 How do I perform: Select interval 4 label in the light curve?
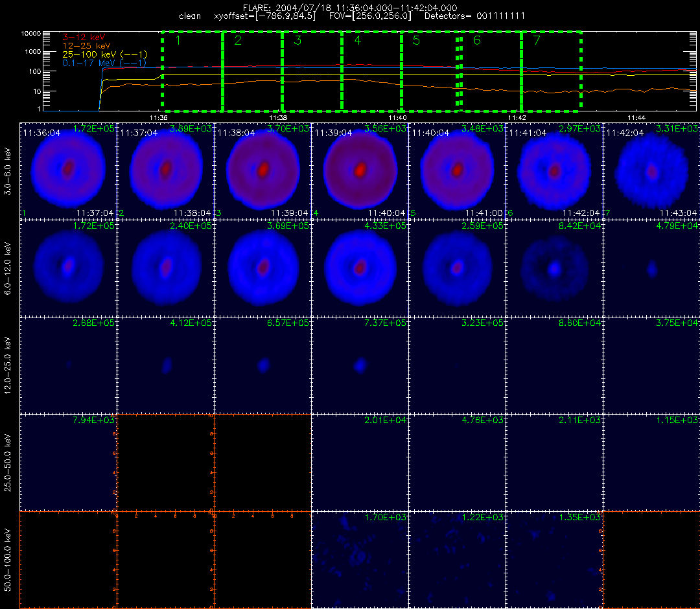coord(358,41)
